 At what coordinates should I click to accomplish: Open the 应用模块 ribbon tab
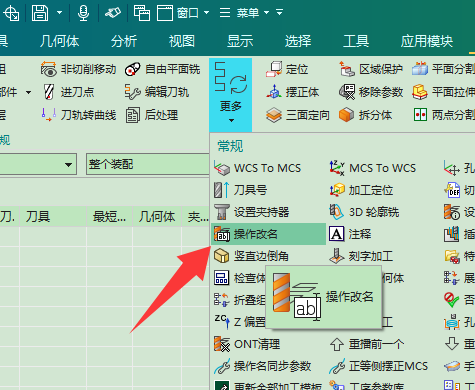(427, 41)
